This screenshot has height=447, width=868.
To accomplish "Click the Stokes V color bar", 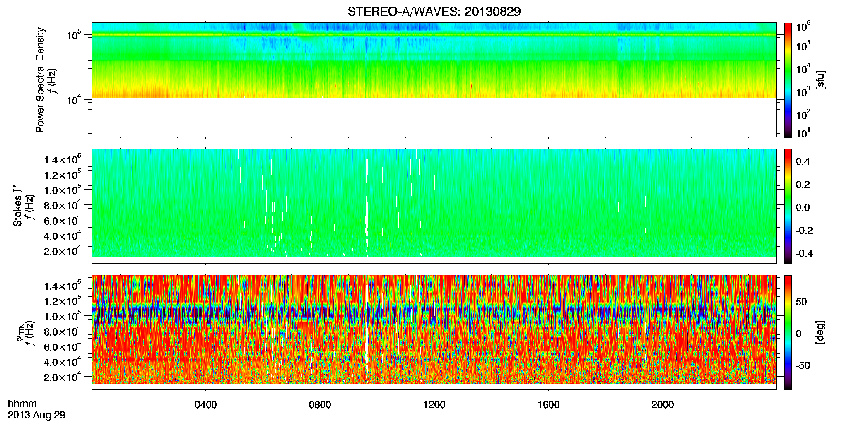I will (x=788, y=206).
